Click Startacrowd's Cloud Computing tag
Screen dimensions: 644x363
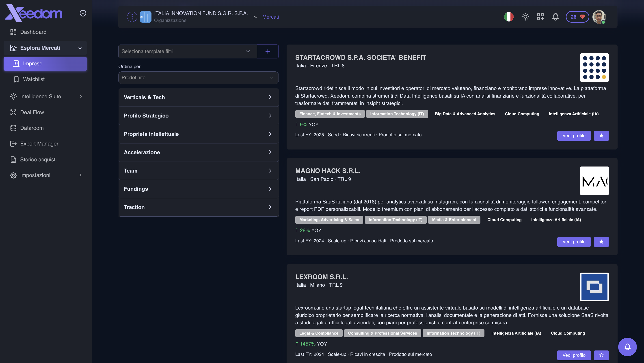[x=522, y=114]
